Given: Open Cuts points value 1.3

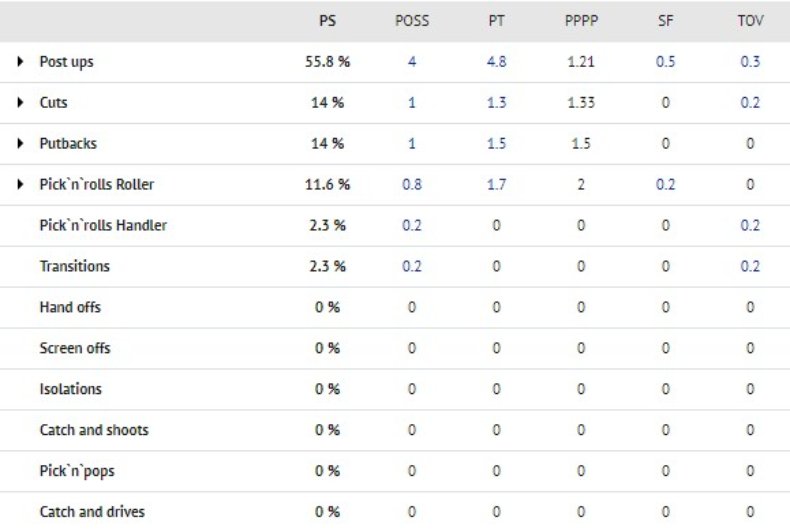Looking at the screenshot, I should [x=496, y=103].
